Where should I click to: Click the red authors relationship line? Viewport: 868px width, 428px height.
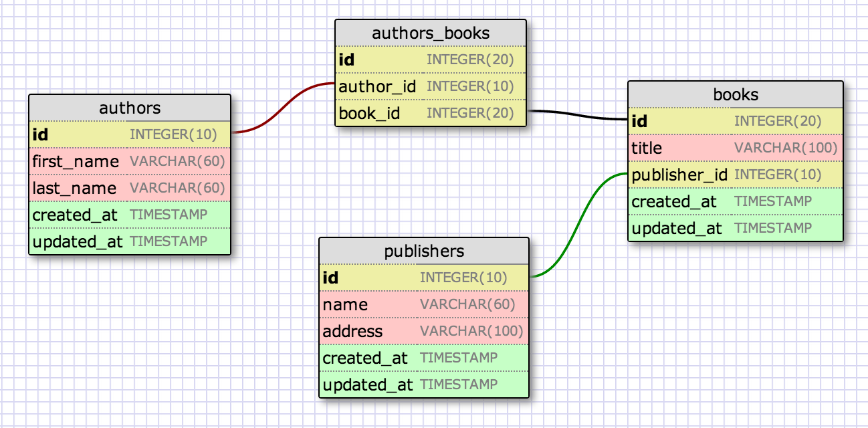pos(284,108)
